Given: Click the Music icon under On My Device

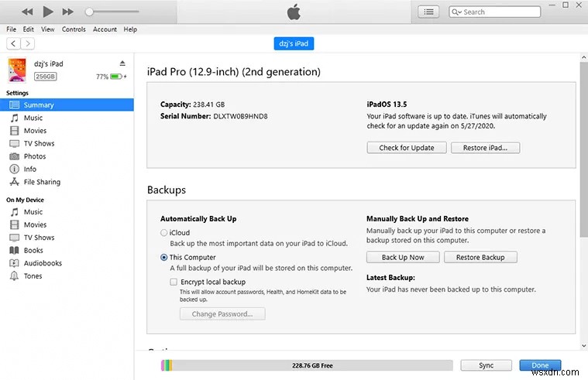Looking at the screenshot, I should coord(14,212).
